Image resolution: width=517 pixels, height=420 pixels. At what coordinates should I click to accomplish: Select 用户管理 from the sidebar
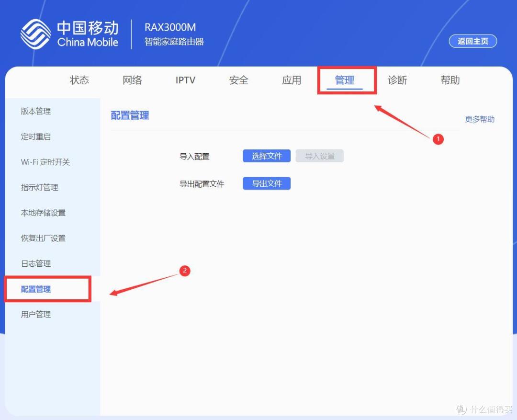tap(35, 314)
